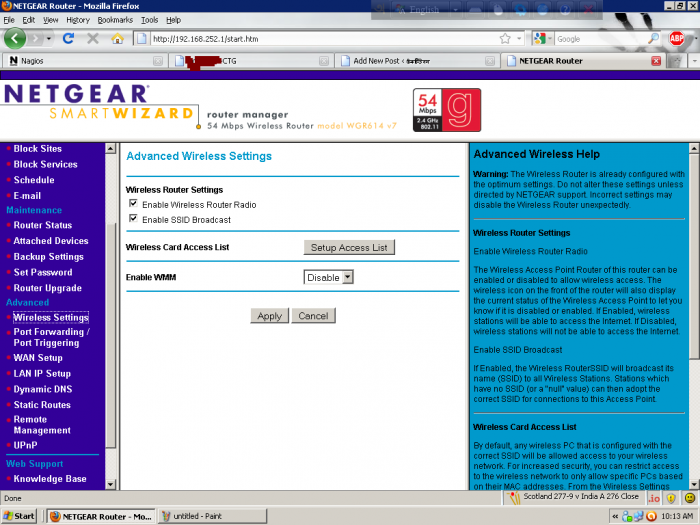The width and height of the screenshot is (700, 525).
Task: Reload the page with the blue refresh icon
Action: point(68,38)
